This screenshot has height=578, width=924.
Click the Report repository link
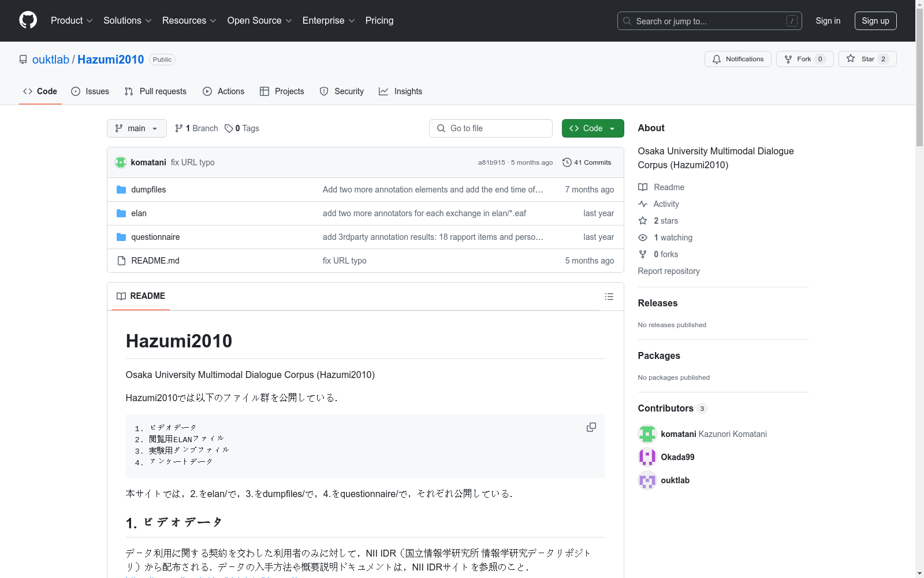coord(669,271)
